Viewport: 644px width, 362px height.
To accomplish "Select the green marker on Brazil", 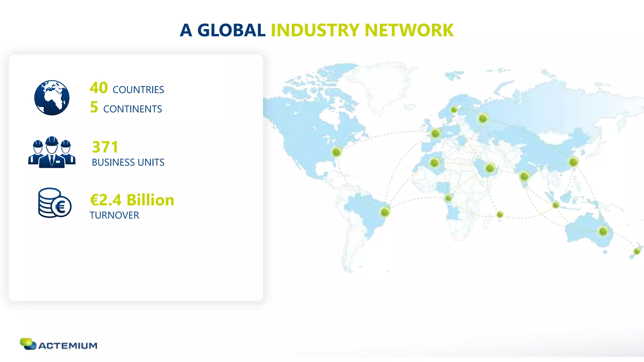I will (385, 212).
